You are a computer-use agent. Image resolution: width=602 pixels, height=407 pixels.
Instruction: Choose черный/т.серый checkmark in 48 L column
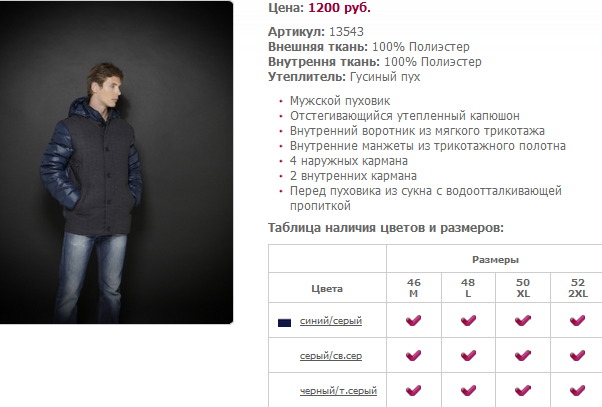[467, 390]
